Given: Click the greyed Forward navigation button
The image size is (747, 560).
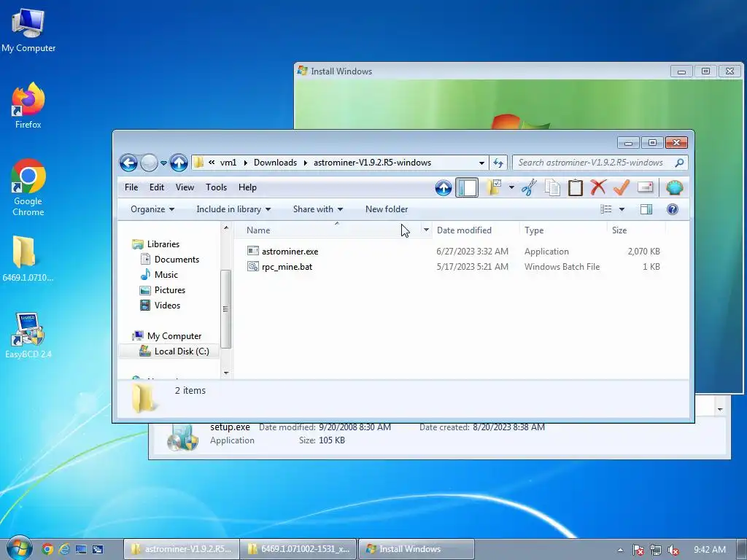Looking at the screenshot, I should pyautogui.click(x=149, y=163).
